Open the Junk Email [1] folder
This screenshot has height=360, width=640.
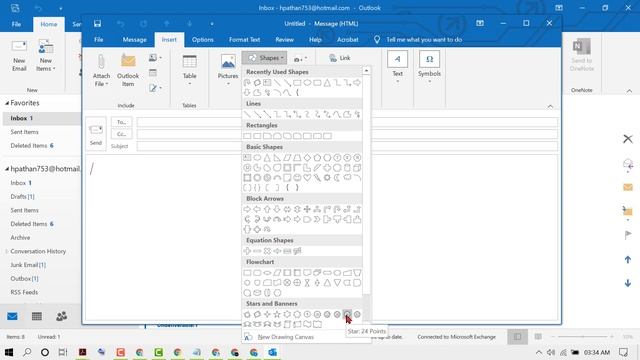tap(28, 265)
